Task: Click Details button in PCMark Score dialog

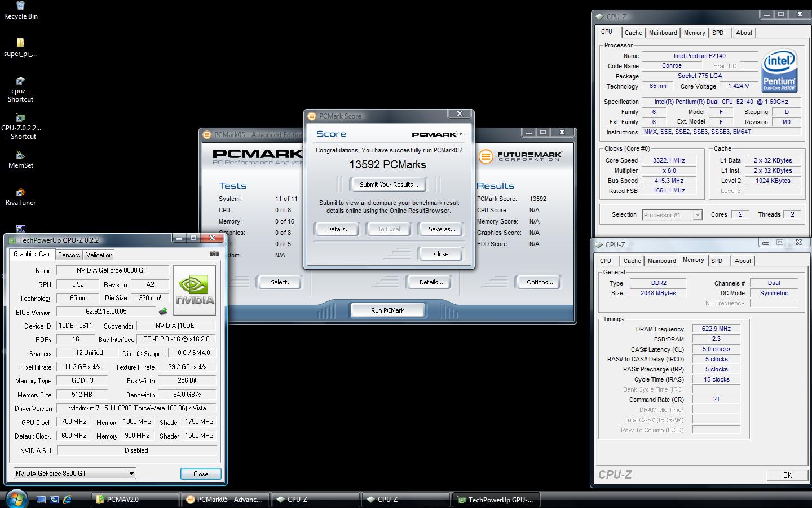Action: (x=338, y=229)
